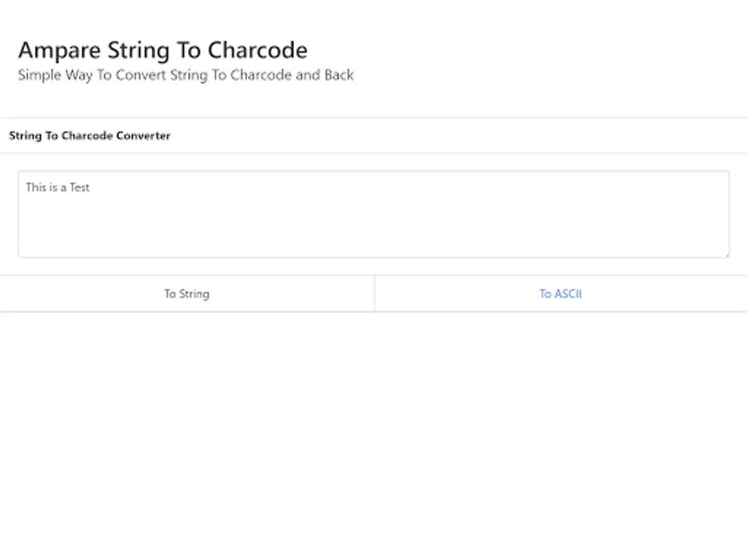Click the word "Ampare" in the title
Viewport: 747px width, 560px height.
coord(59,50)
